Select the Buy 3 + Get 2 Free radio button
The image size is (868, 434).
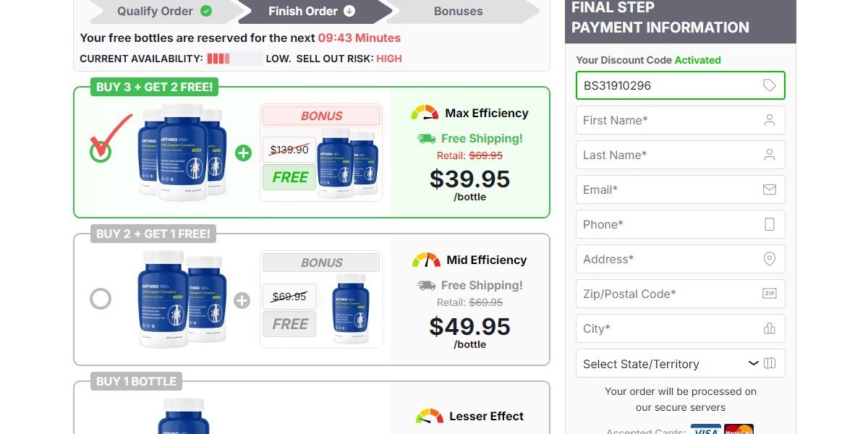(101, 150)
